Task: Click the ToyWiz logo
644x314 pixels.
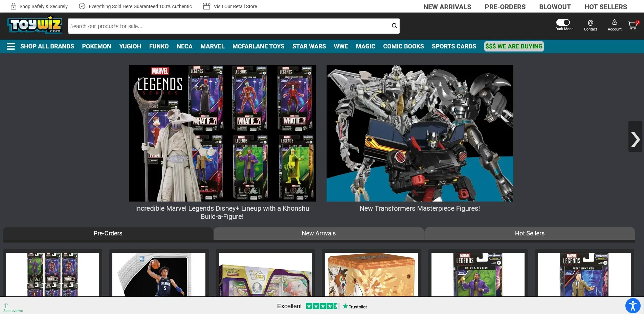Action: (x=35, y=25)
